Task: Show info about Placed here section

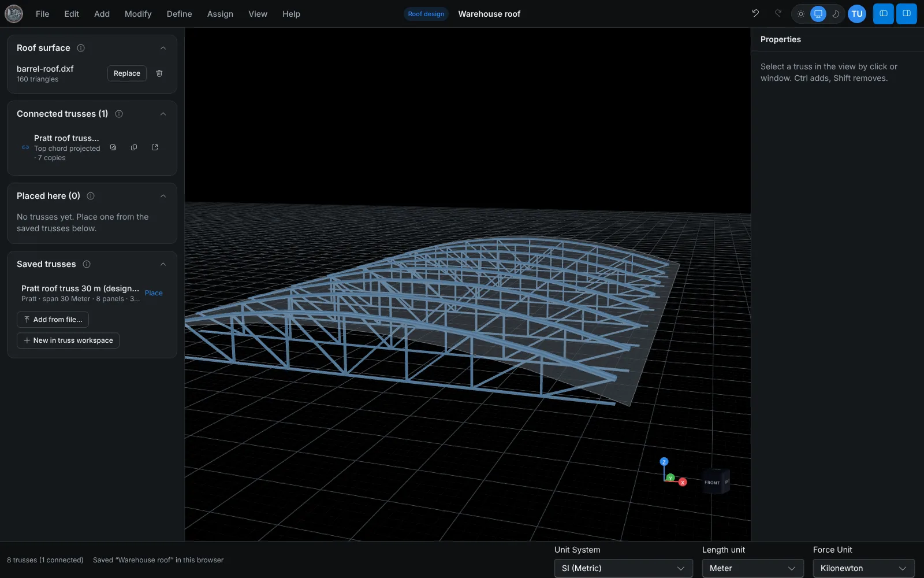Action: point(91,196)
